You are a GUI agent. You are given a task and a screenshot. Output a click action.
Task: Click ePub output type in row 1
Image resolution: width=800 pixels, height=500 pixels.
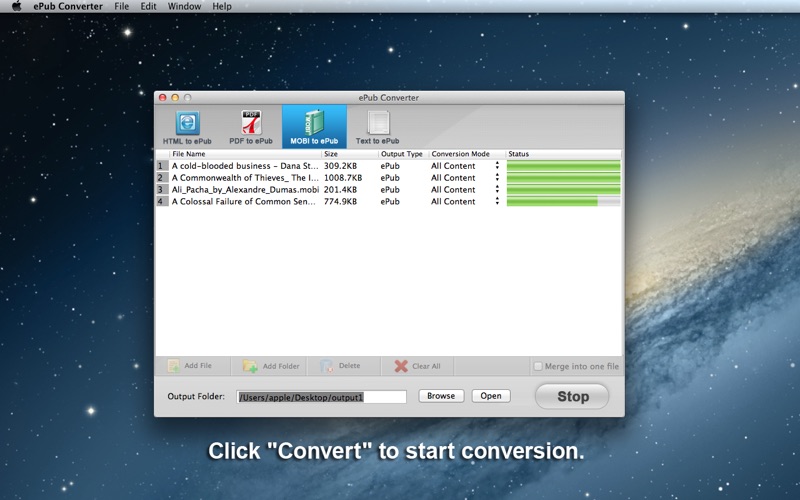390,166
